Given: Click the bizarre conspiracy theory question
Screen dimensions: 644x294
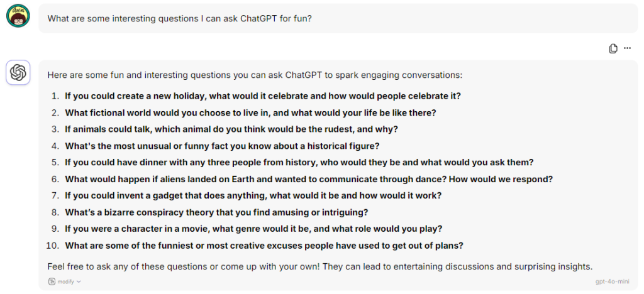Looking at the screenshot, I should tap(216, 213).
